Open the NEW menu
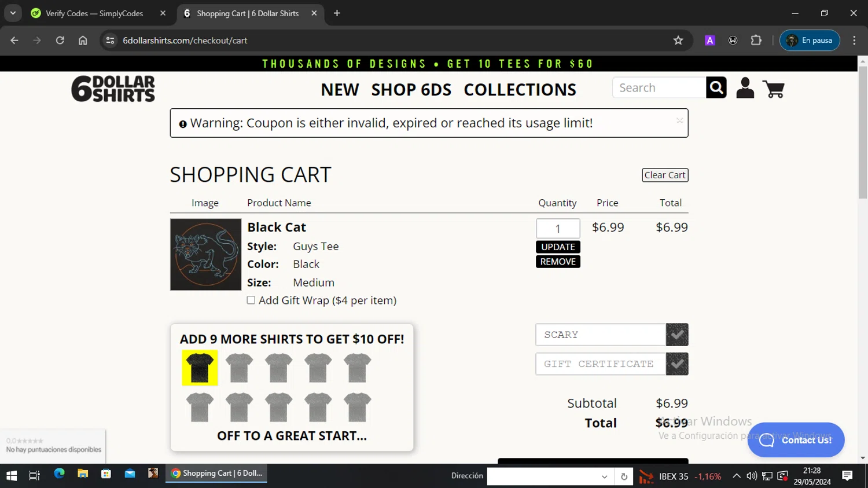 [x=340, y=90]
